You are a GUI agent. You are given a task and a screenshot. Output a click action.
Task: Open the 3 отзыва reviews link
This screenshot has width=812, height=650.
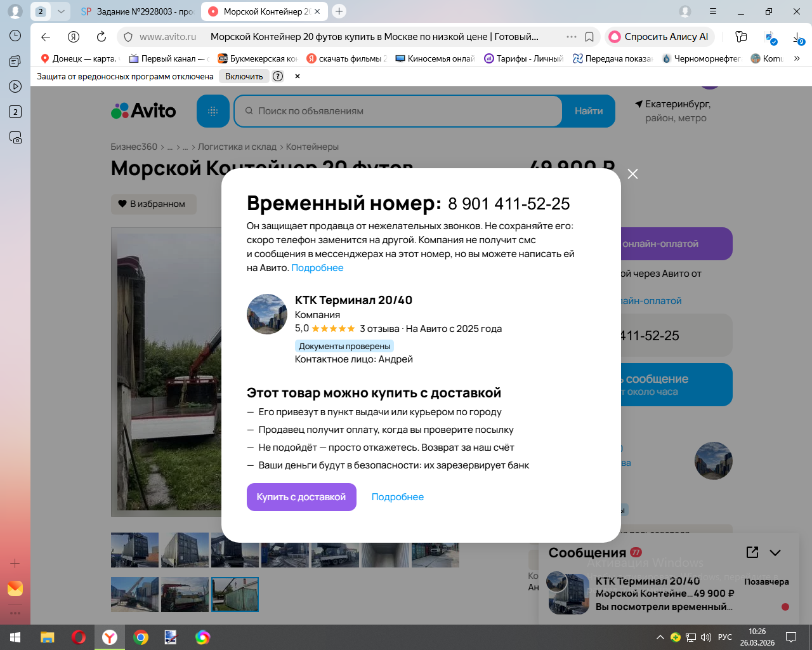point(379,329)
